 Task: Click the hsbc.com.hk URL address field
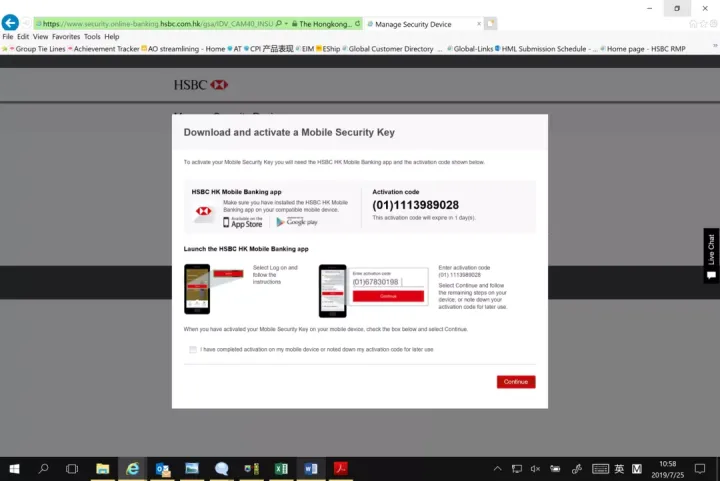click(x=158, y=23)
